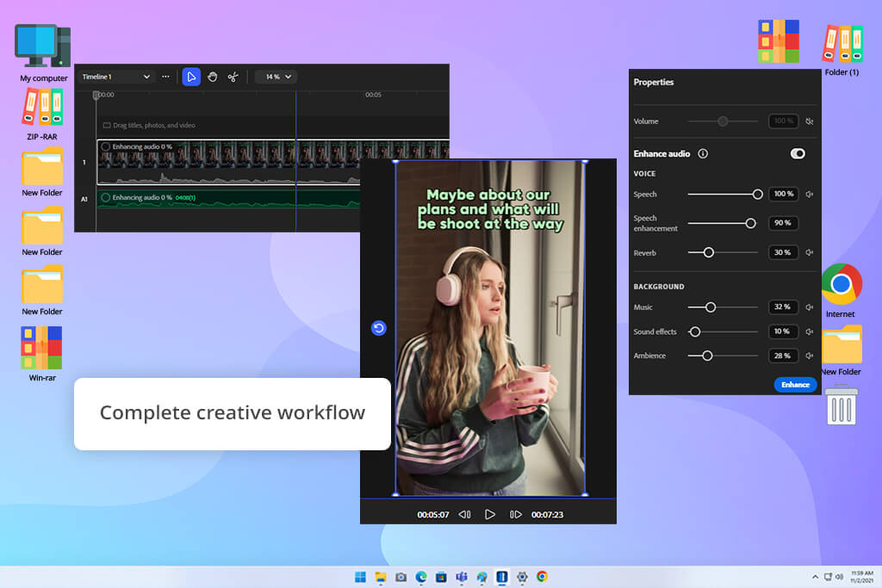The image size is (882, 588).
Task: Open the Folder (1) desktop icon
Action: [x=842, y=49]
